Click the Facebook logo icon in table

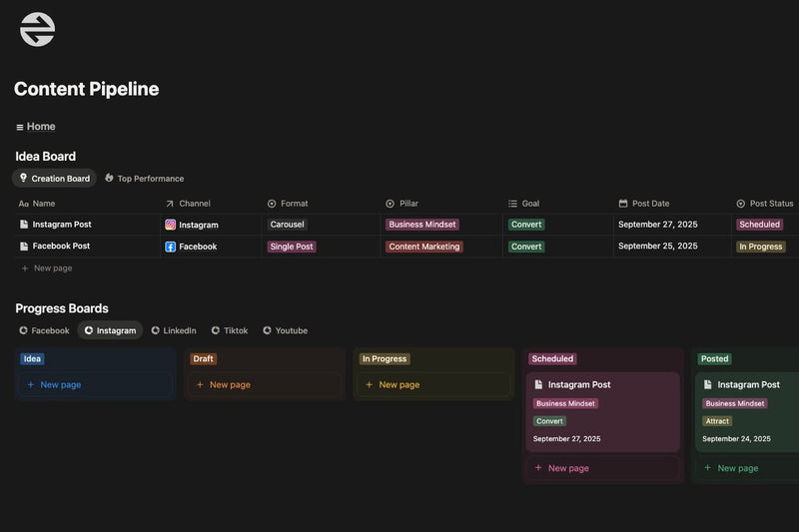[x=171, y=247]
